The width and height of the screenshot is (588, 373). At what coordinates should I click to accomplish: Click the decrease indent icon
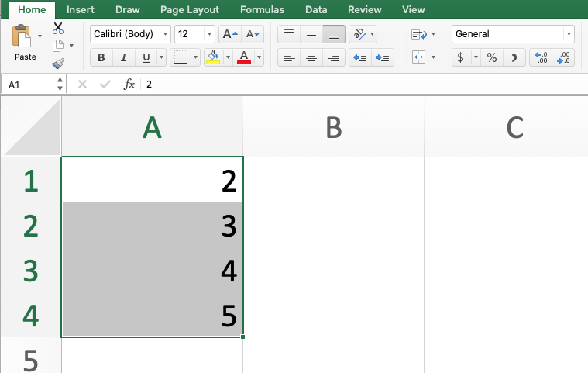point(359,57)
